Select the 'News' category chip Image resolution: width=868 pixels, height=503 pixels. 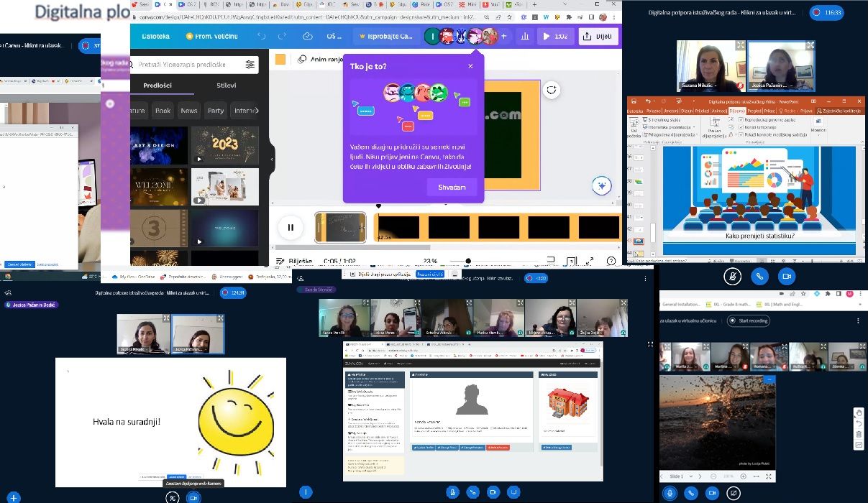tap(189, 111)
